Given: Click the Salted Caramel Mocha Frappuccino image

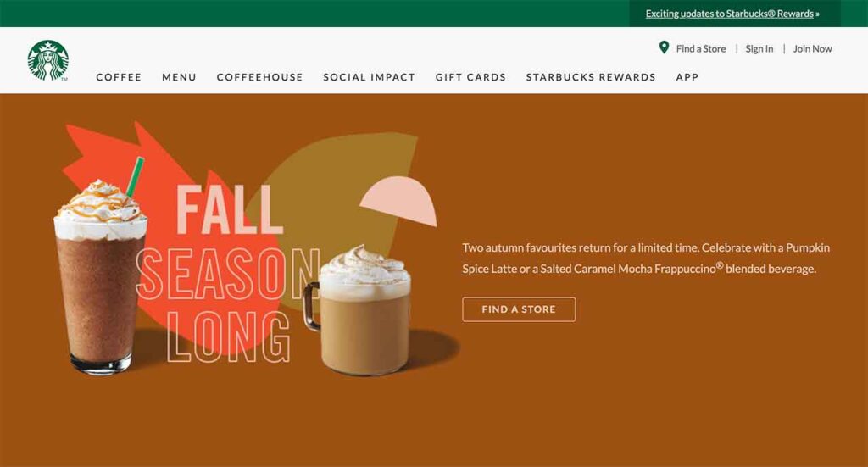Looking at the screenshot, I should point(101,276).
